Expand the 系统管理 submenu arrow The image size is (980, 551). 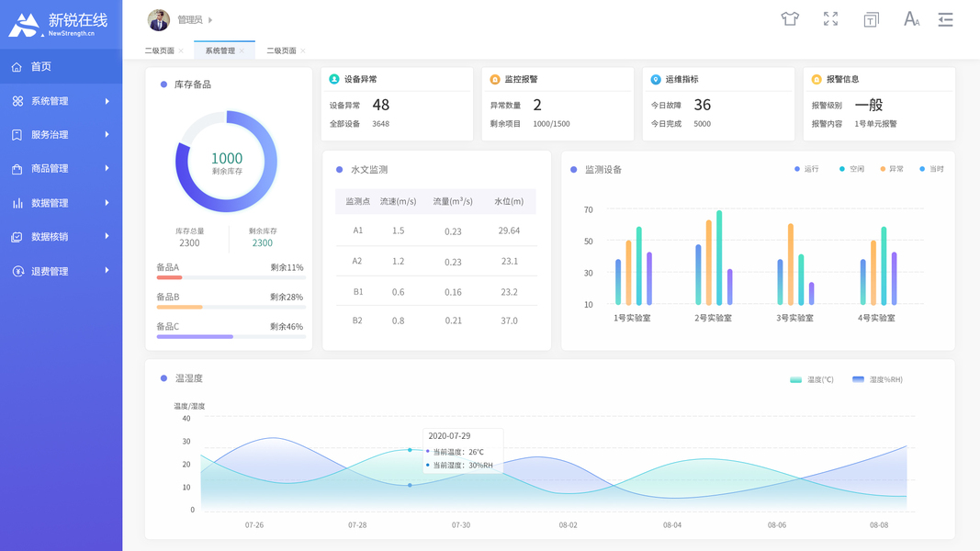point(107,101)
